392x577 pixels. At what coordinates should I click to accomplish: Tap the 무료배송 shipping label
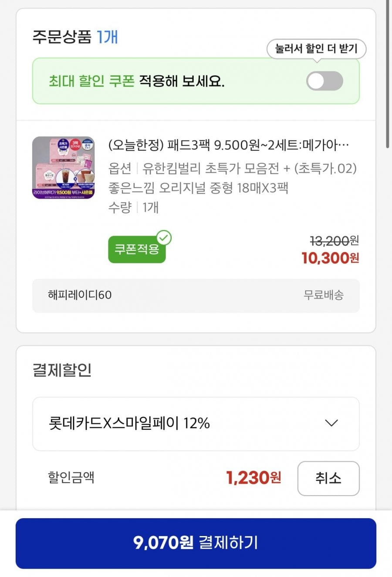point(324,295)
